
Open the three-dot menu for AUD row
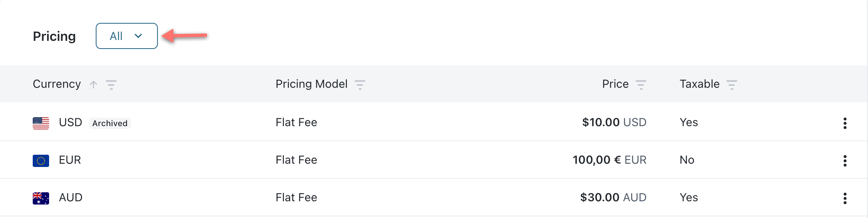[845, 198]
